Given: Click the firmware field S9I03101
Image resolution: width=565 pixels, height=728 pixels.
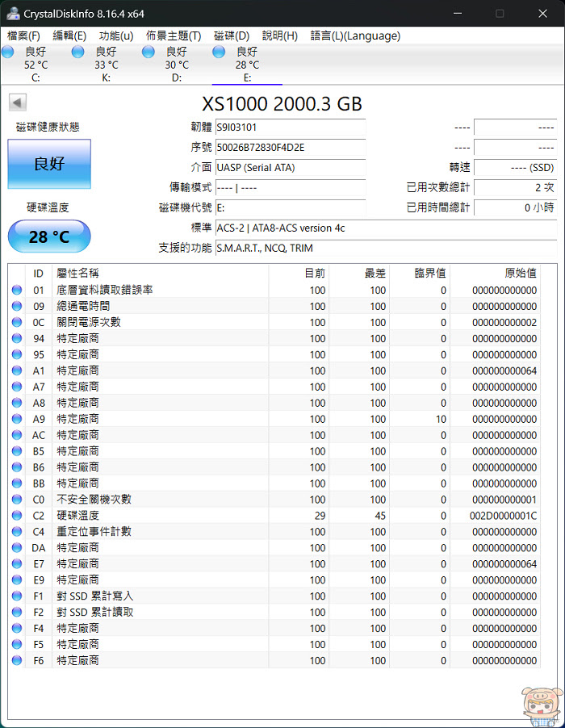Looking at the screenshot, I should (291, 128).
